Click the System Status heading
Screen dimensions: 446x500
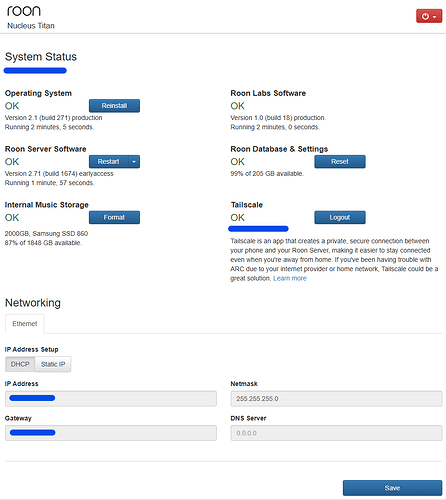[41, 57]
